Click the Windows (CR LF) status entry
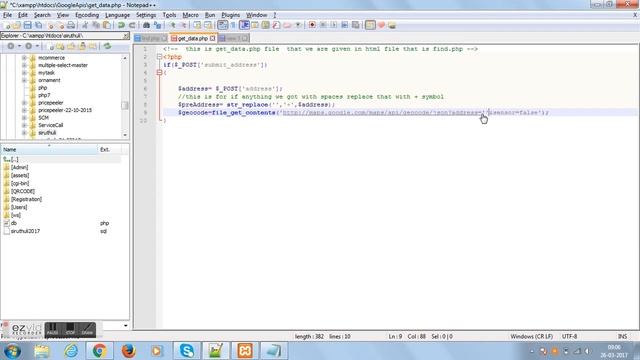The image size is (640, 360). (x=531, y=337)
